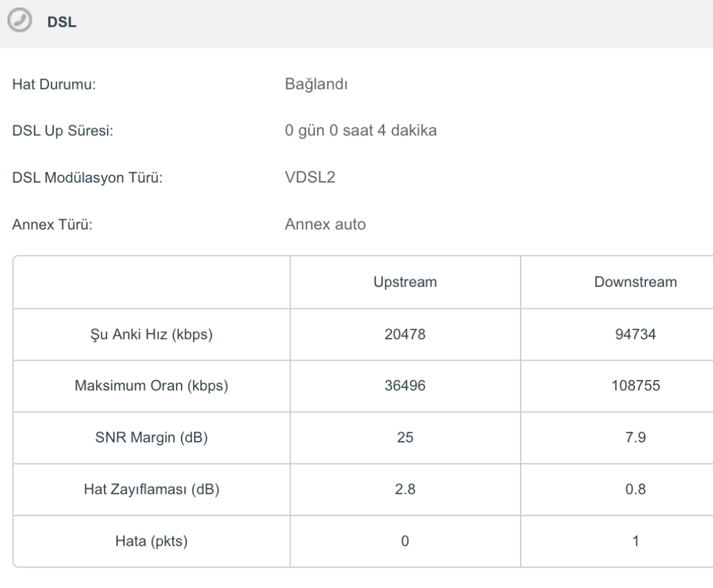Image resolution: width=713 pixels, height=588 pixels.
Task: Select upstream line attenuation 2.8
Action: click(x=405, y=489)
